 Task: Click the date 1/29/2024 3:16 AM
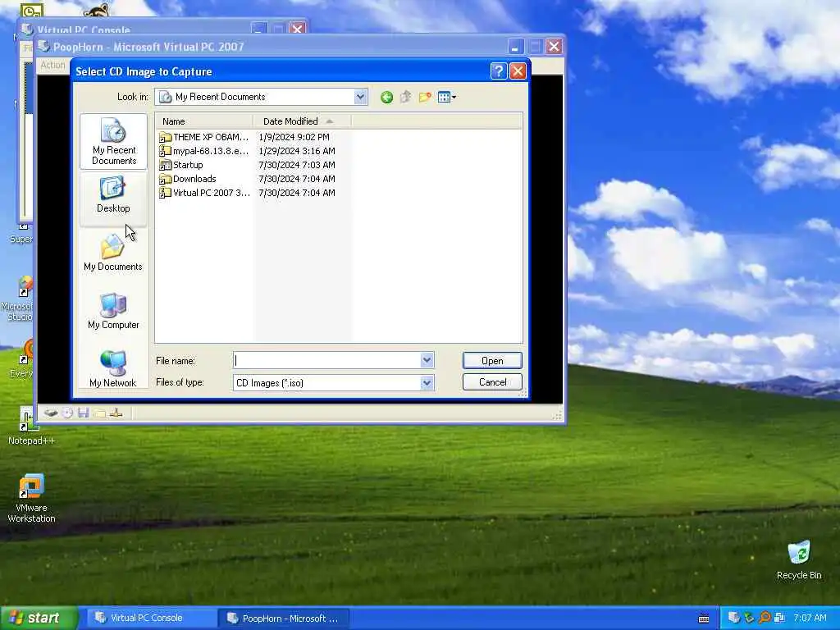pos(297,151)
